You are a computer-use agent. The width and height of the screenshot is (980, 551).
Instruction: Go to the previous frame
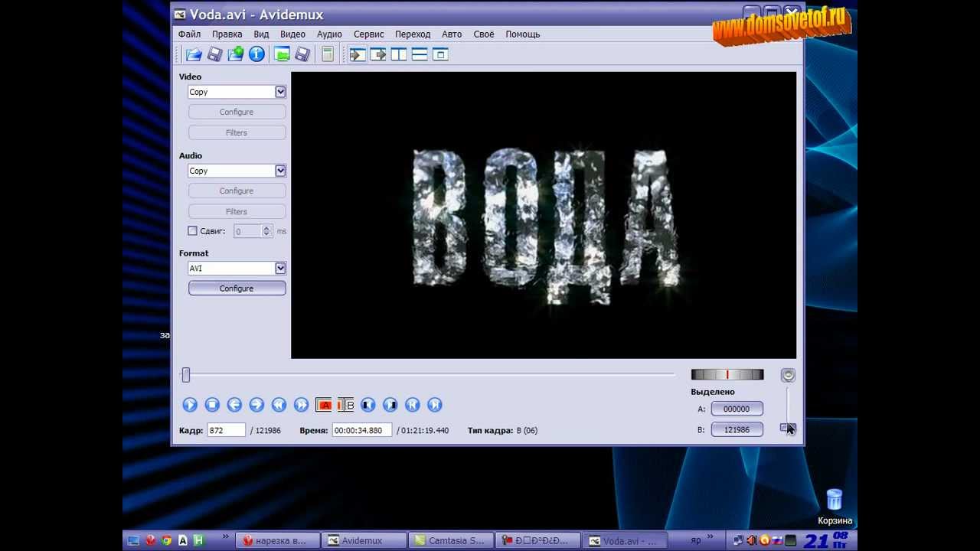click(234, 405)
